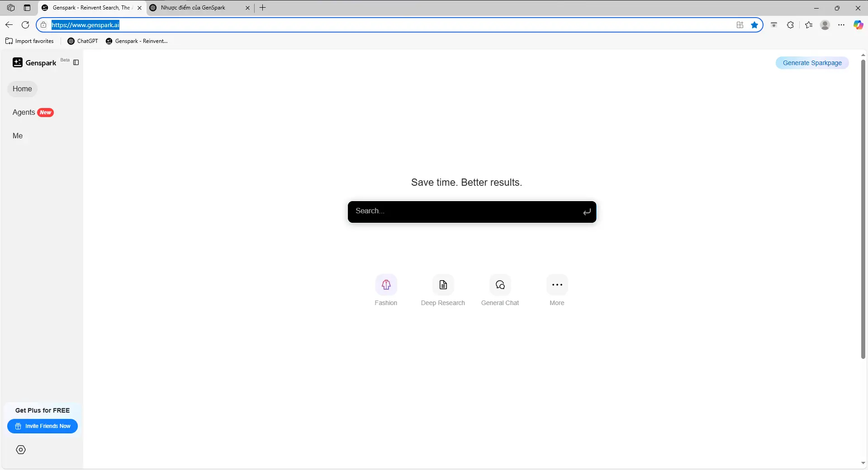Close the Genspark tab
This screenshot has height=470, width=868.
139,8
